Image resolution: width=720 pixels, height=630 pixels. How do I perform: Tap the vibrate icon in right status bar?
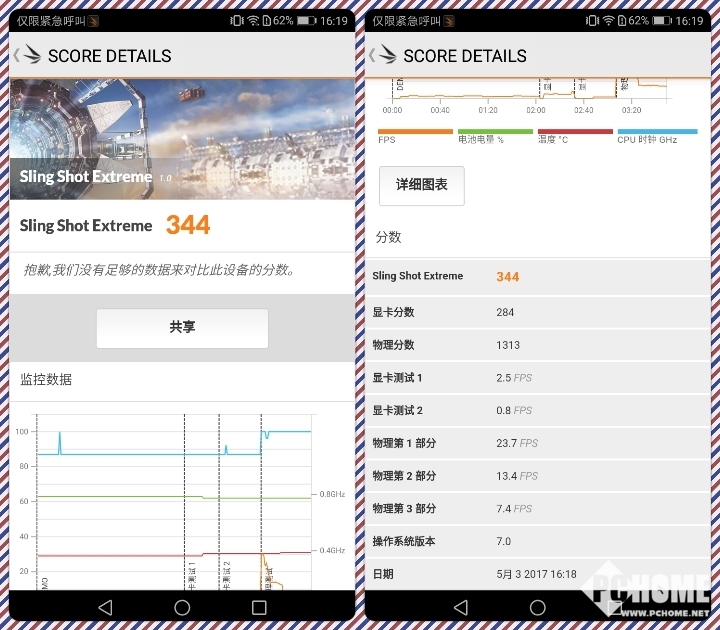click(x=592, y=21)
